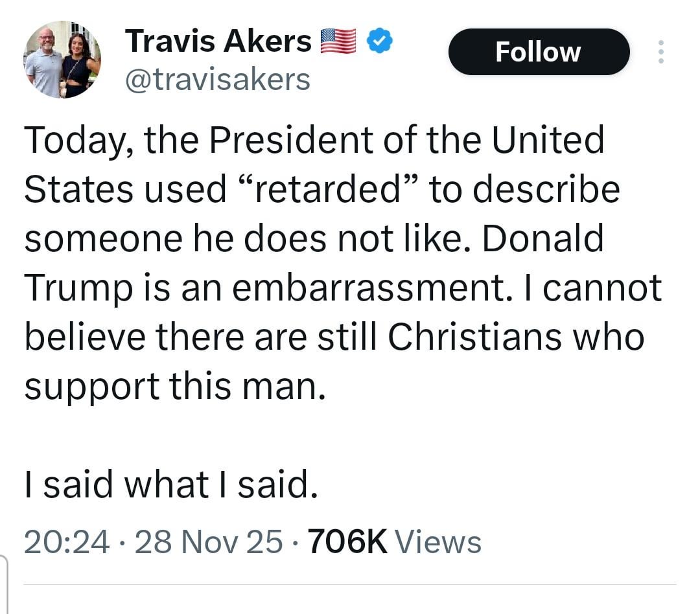
Task: Open the three-dot more options menu
Action: tap(660, 52)
